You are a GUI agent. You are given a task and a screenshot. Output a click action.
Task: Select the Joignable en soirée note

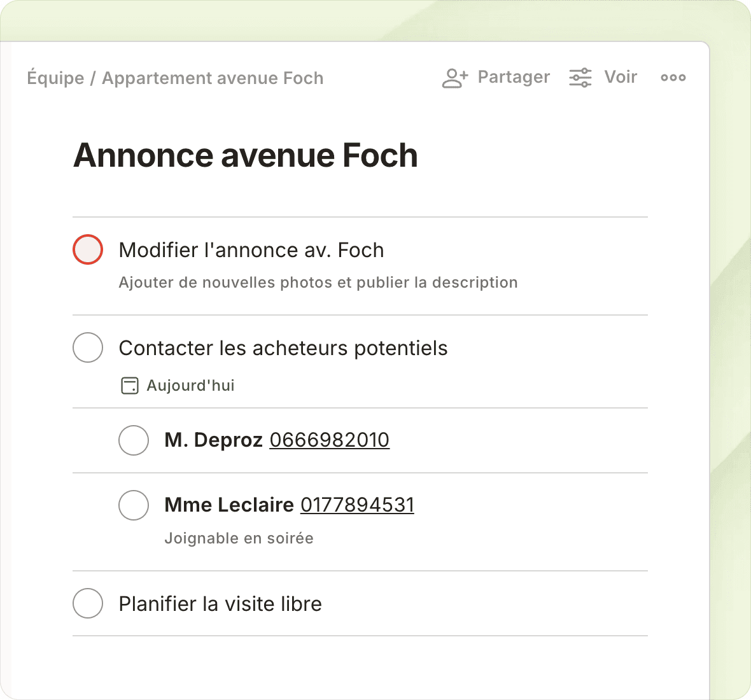tap(239, 538)
